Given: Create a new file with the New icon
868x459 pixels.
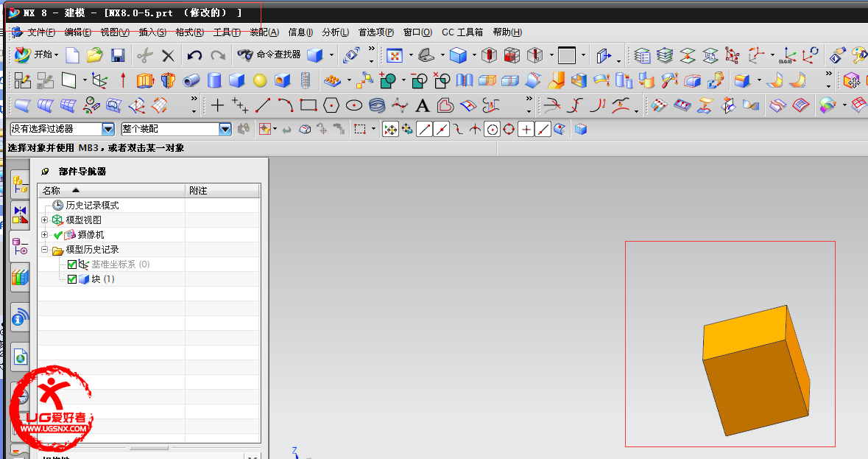Looking at the screenshot, I should click(x=73, y=55).
